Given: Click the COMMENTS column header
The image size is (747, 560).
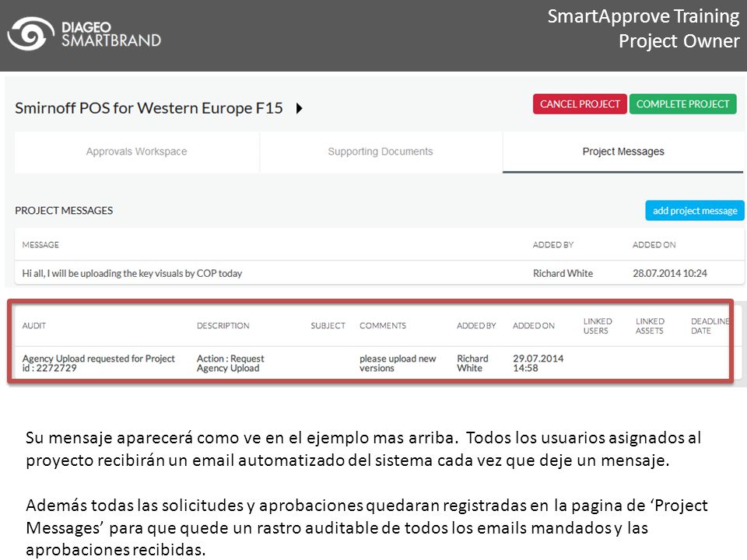Looking at the screenshot, I should point(383,326).
